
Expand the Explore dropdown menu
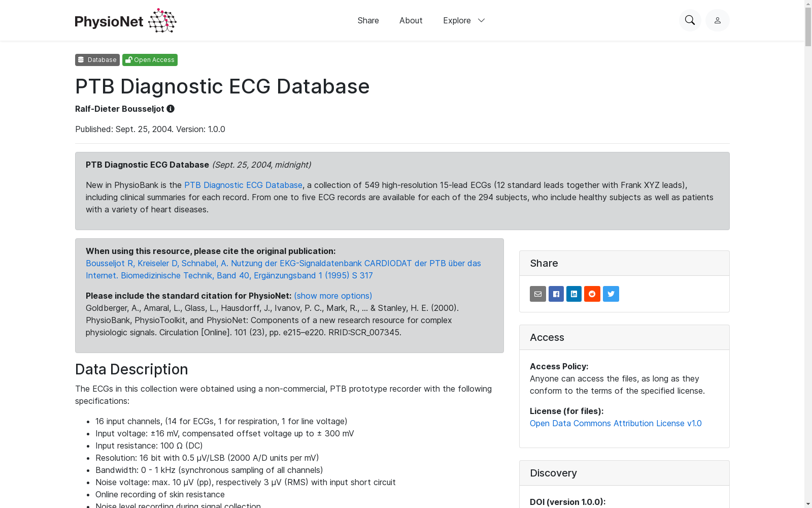click(464, 20)
